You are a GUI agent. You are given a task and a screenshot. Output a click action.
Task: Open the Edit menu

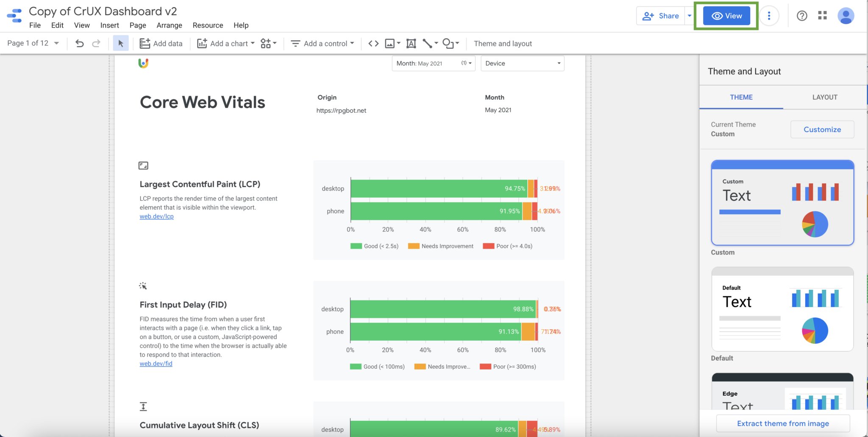(57, 25)
